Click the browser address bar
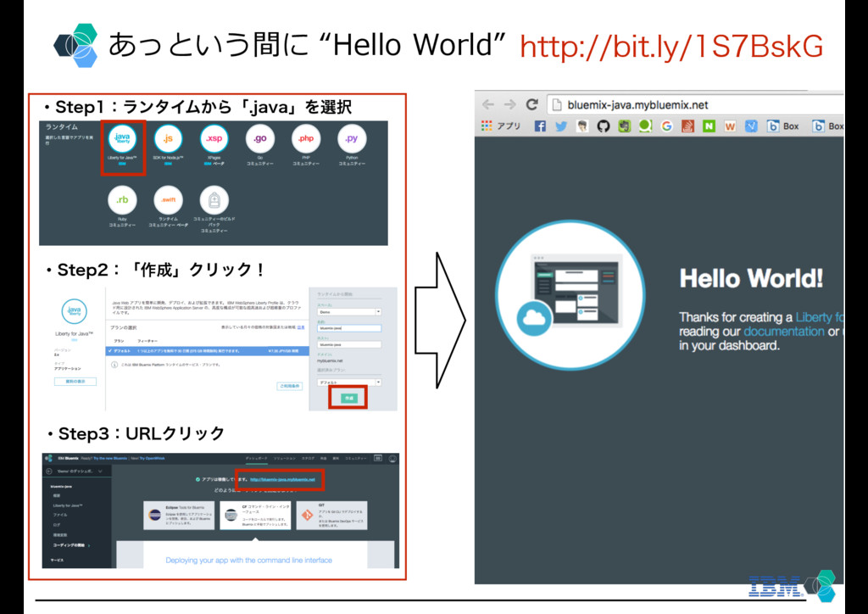 [x=695, y=104]
